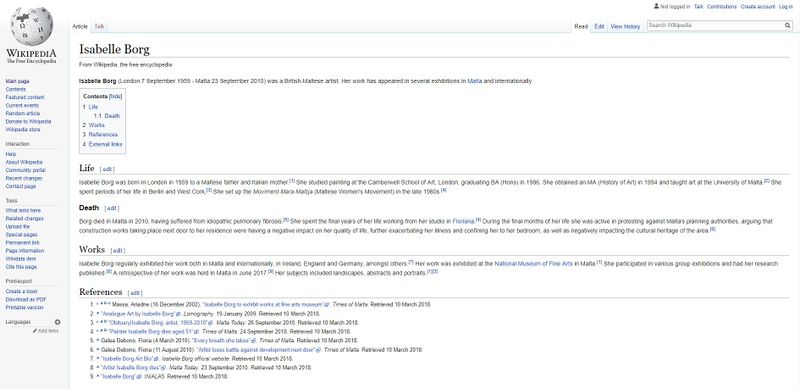Click Create account link

[758, 7]
